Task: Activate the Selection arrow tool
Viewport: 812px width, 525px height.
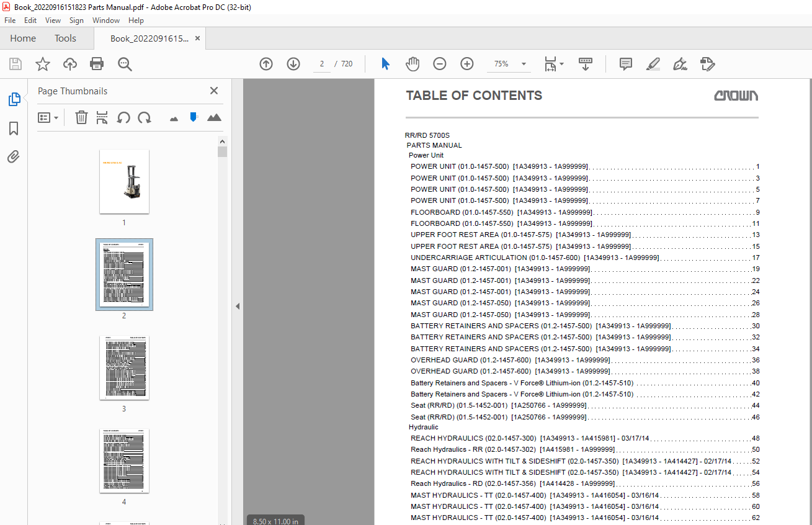Action: pyautogui.click(x=385, y=64)
